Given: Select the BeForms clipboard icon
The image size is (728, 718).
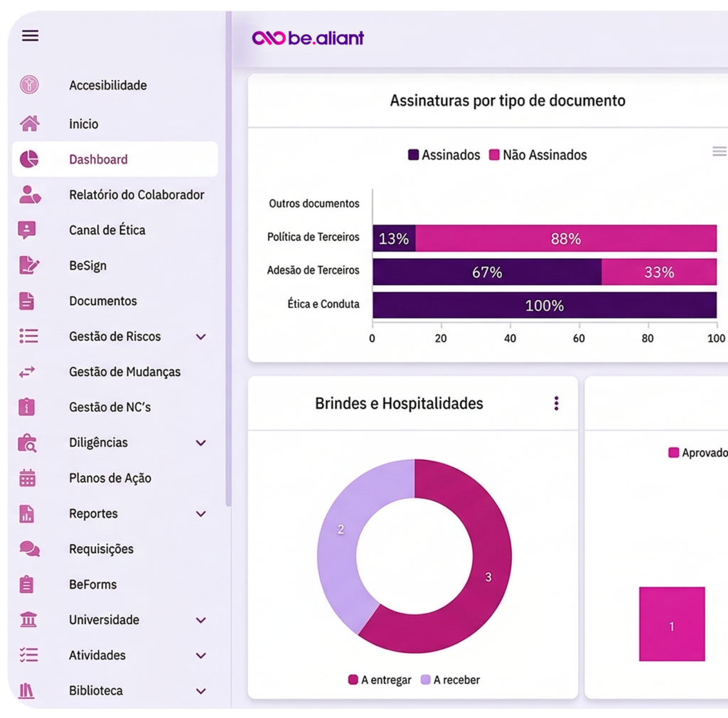Looking at the screenshot, I should coord(27,584).
